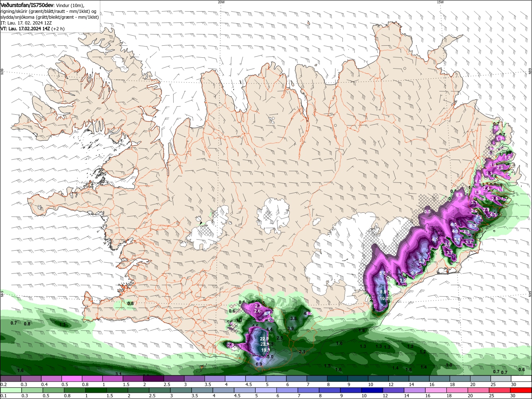Screen dimensions: 532x399
Task: Click the 'IT: Lau. 17. 02. 2024 12Z' line
Action: click(26, 23)
